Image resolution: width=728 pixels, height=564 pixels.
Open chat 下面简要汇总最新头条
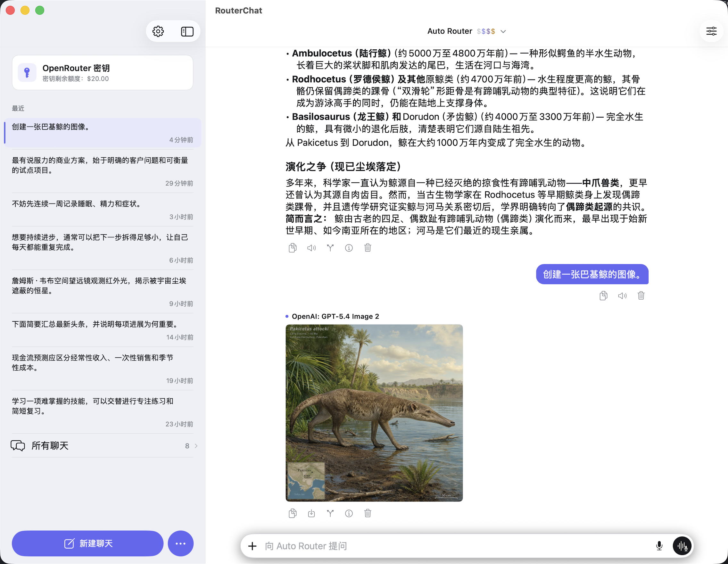click(x=103, y=330)
